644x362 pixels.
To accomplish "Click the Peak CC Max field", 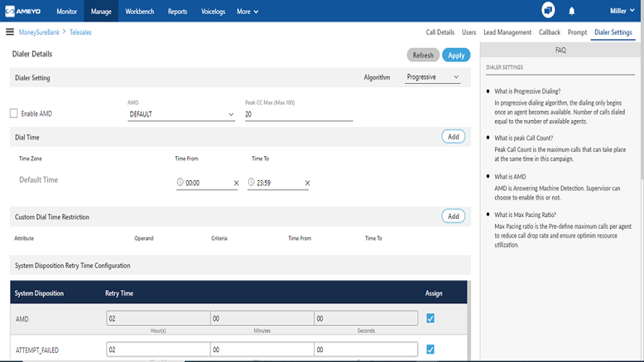I will 299,114.
